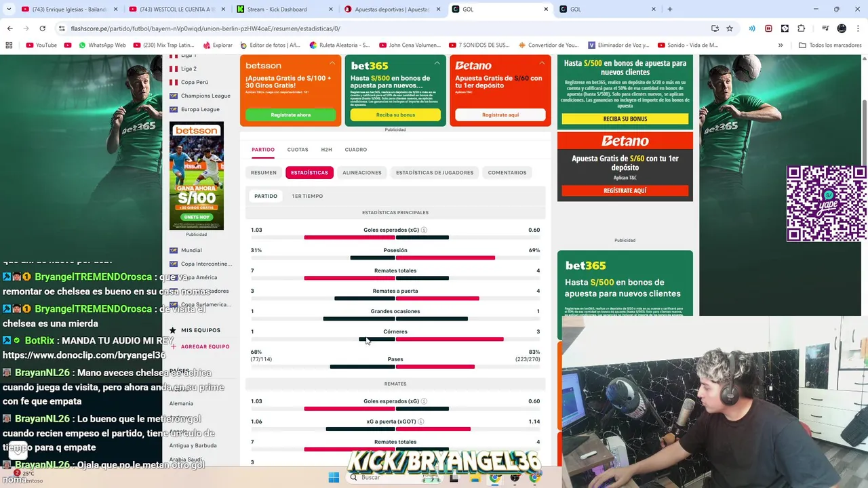Open the Convertidor de You... bookmark

(547, 45)
